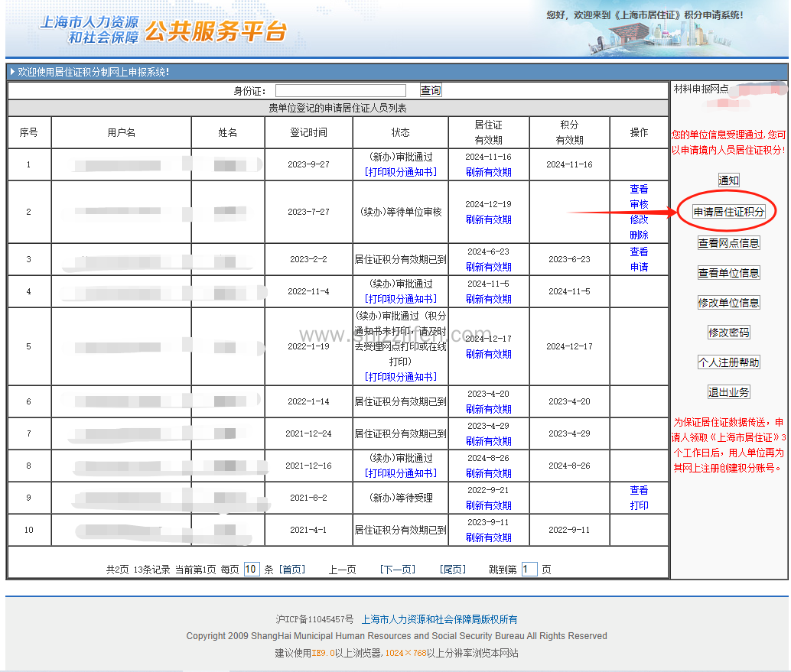Click 打印积分通知书 link in row 1
Viewport: 791px width, 672px height.
pyautogui.click(x=400, y=172)
